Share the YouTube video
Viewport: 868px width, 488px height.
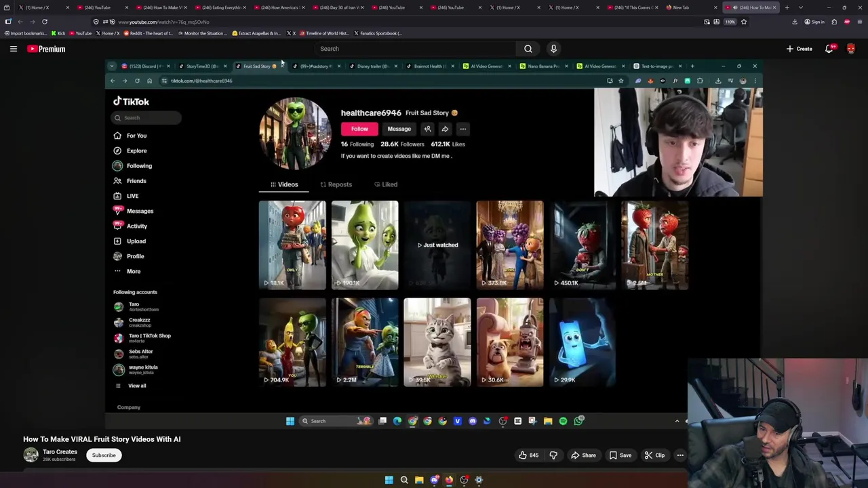pyautogui.click(x=583, y=455)
